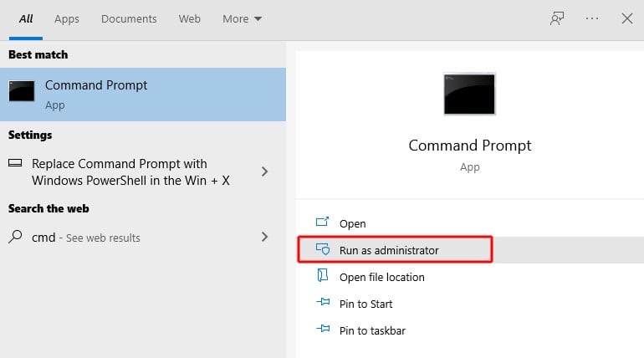
Task: Click the pin icon beside Pin to Start
Action: click(x=323, y=302)
